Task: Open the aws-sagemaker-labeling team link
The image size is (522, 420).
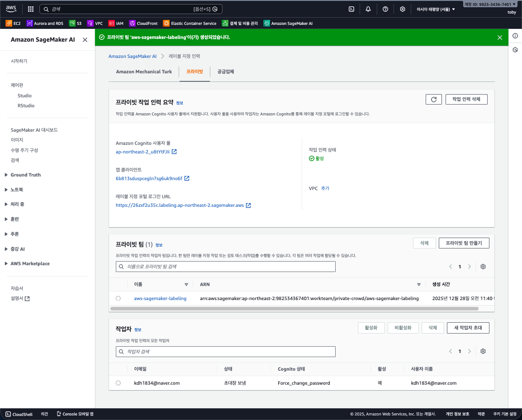Action: coord(160,298)
